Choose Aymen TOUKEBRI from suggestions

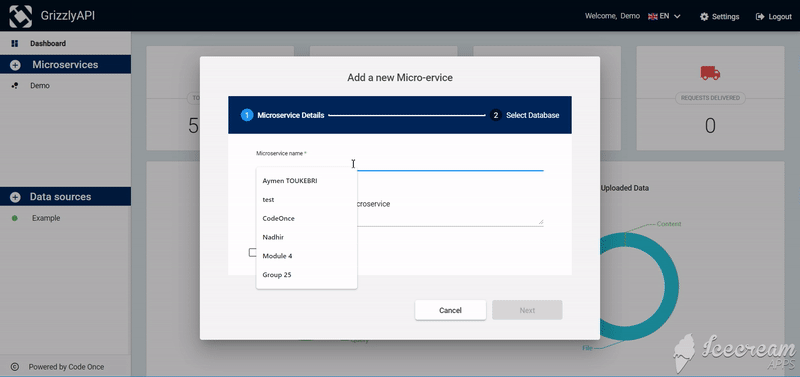coord(307,181)
